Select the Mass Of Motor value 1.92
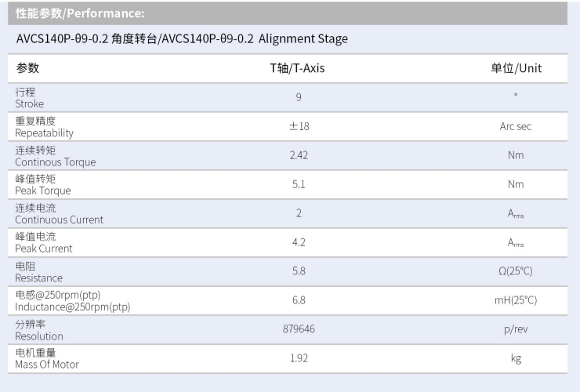 point(299,358)
